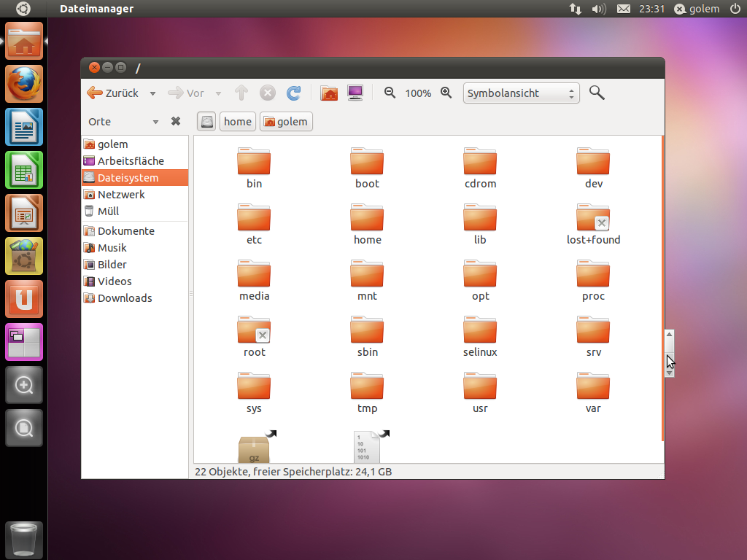This screenshot has height=560, width=747.
Task: Click the reload folder icon
Action: point(293,93)
